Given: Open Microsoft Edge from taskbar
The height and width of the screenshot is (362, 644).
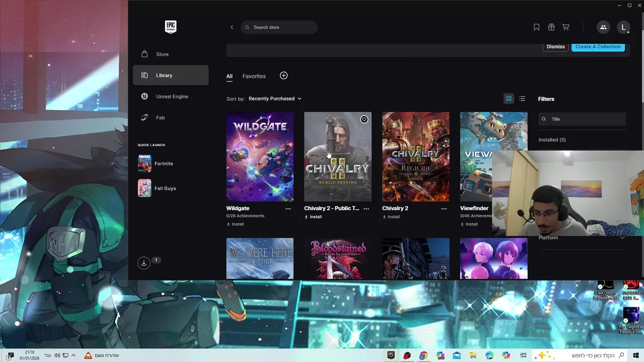Looking at the screenshot, I should tap(490, 355).
